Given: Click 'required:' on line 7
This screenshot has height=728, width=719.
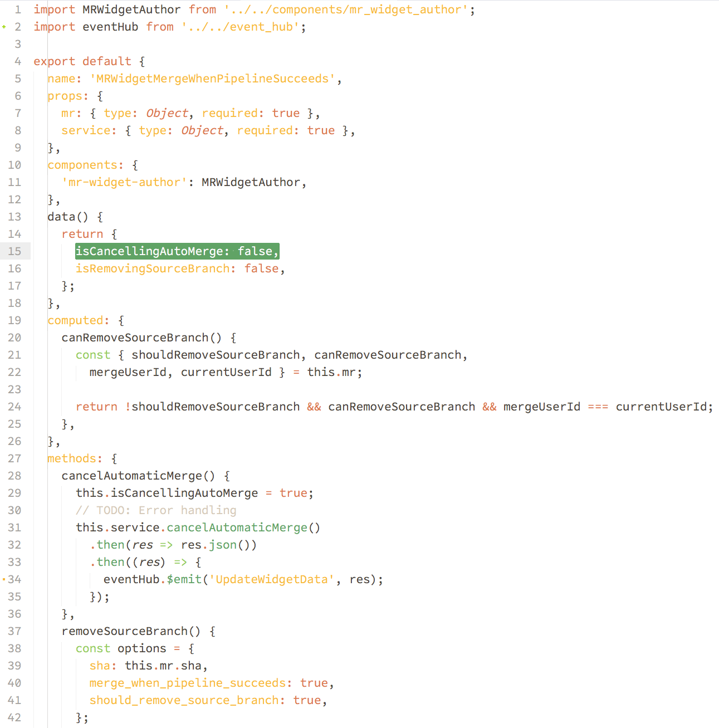Looking at the screenshot, I should [x=233, y=113].
